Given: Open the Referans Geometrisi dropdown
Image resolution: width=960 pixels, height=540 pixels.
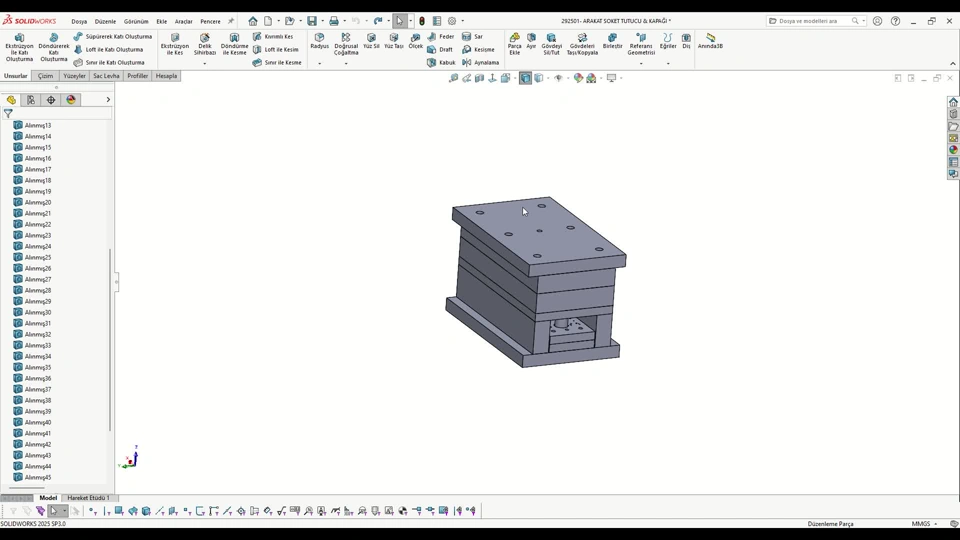Looking at the screenshot, I should point(641,64).
